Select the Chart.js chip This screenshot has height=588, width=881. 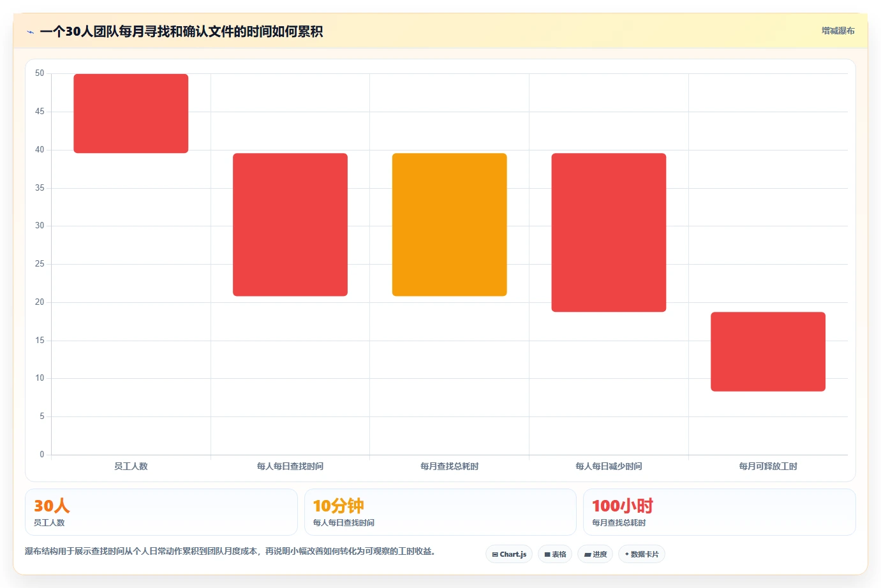pos(509,554)
